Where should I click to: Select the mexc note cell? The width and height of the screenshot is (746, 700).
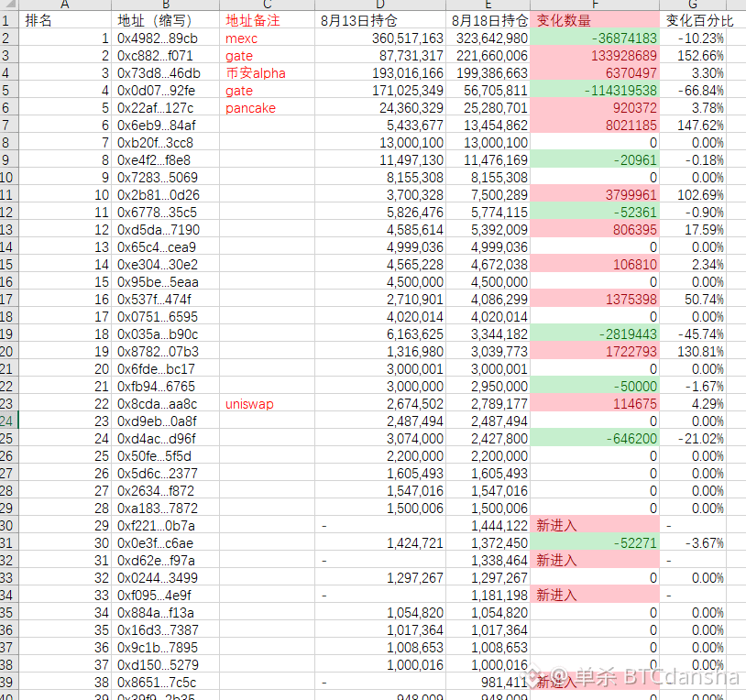coord(267,38)
